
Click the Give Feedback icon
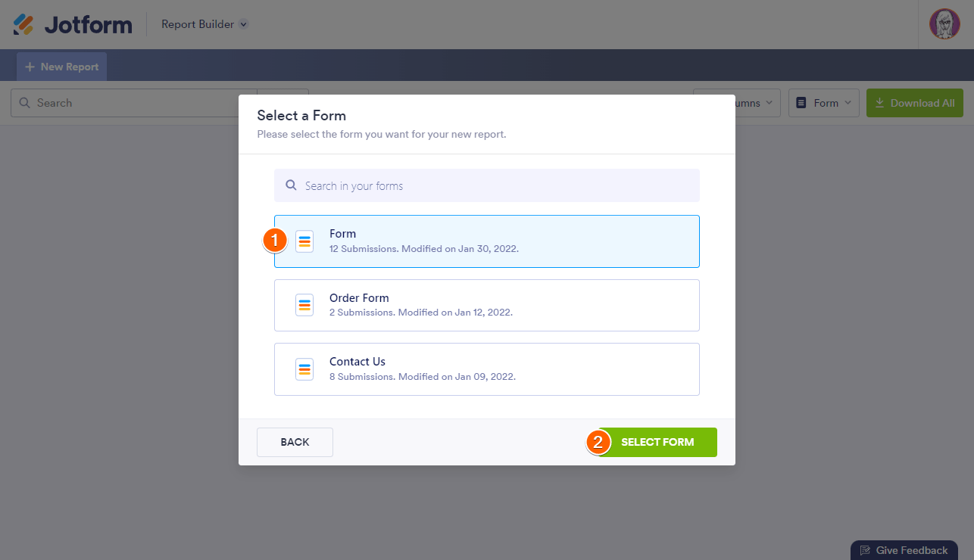[x=865, y=550]
